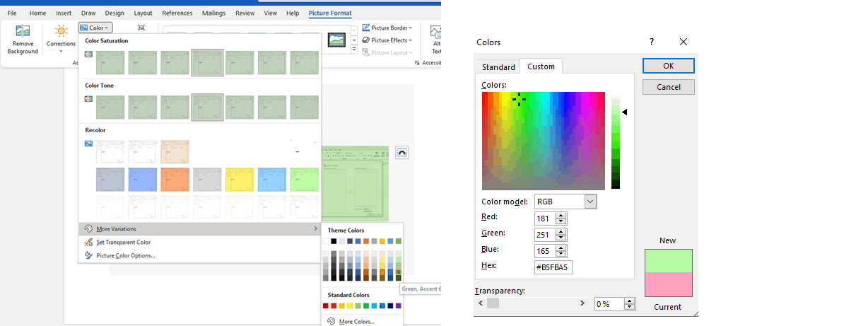
Task: Open Picture Color Options from Color menu
Action: [126, 255]
